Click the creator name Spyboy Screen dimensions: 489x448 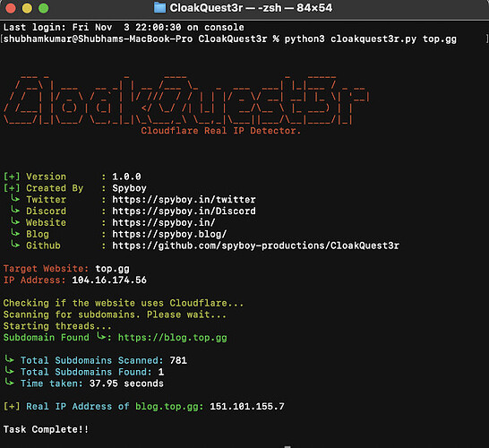tap(129, 188)
